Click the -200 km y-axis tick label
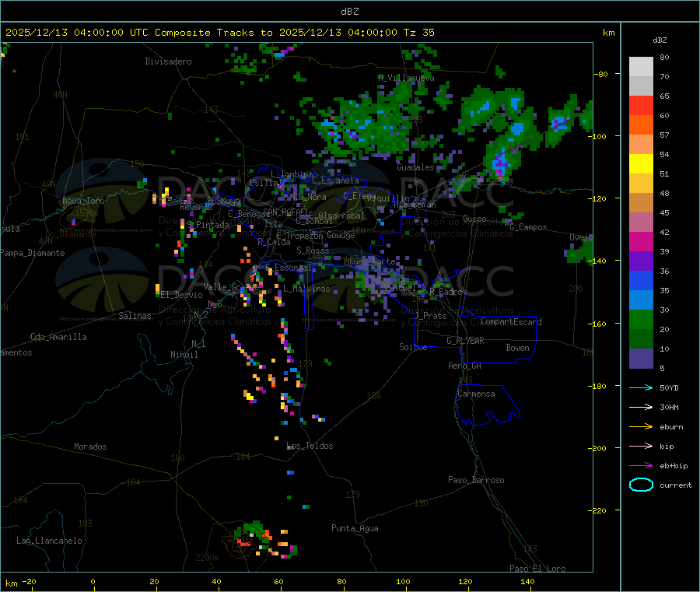700x592 pixels. 599,448
